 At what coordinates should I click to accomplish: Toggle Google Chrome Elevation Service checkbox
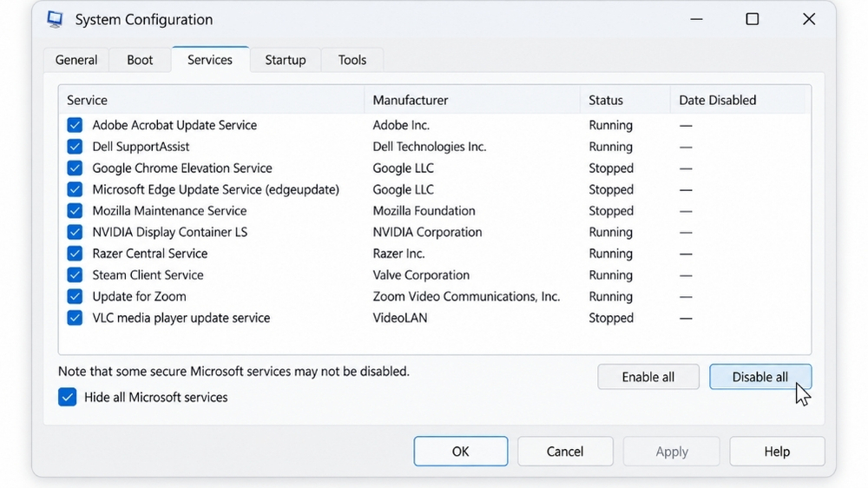point(75,168)
